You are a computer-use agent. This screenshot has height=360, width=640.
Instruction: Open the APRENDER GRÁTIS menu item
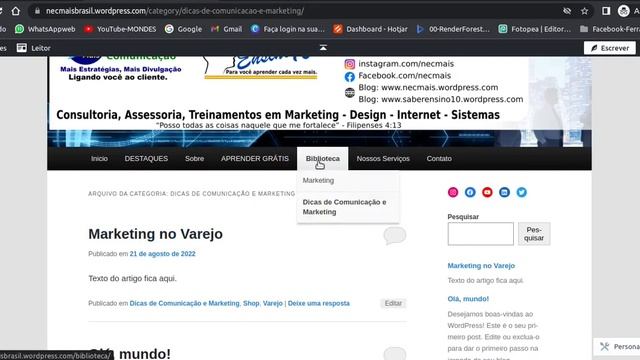click(255, 158)
